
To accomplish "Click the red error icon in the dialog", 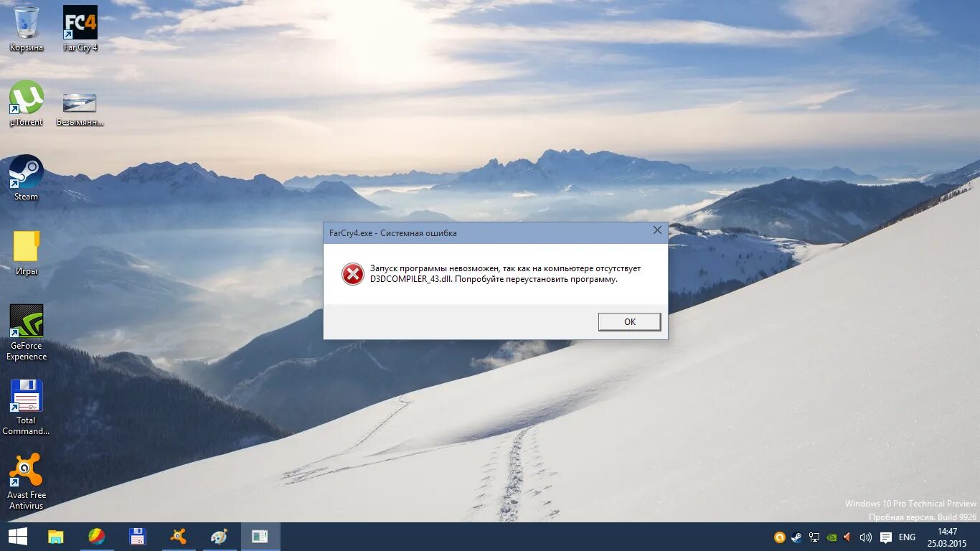I will 352,273.
